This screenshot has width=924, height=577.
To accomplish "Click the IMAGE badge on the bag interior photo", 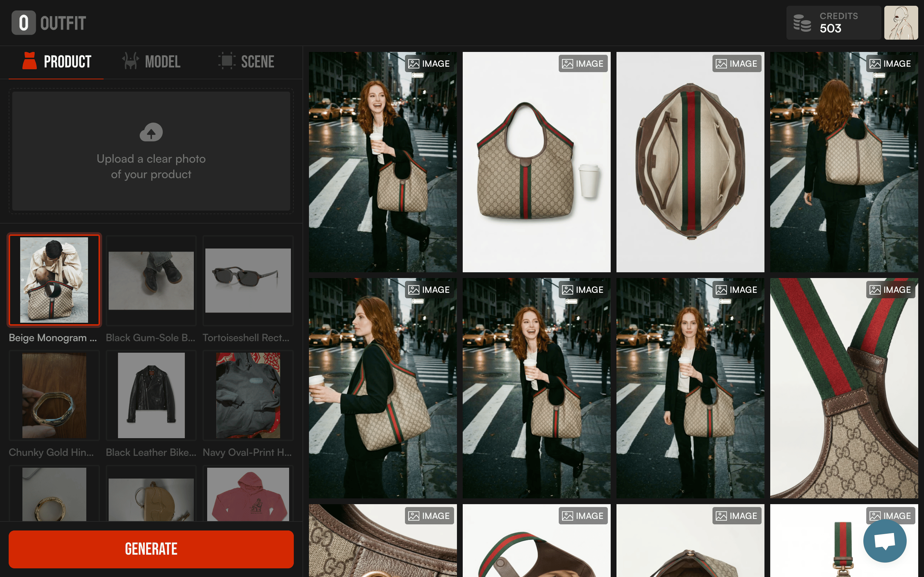I will 737,63.
